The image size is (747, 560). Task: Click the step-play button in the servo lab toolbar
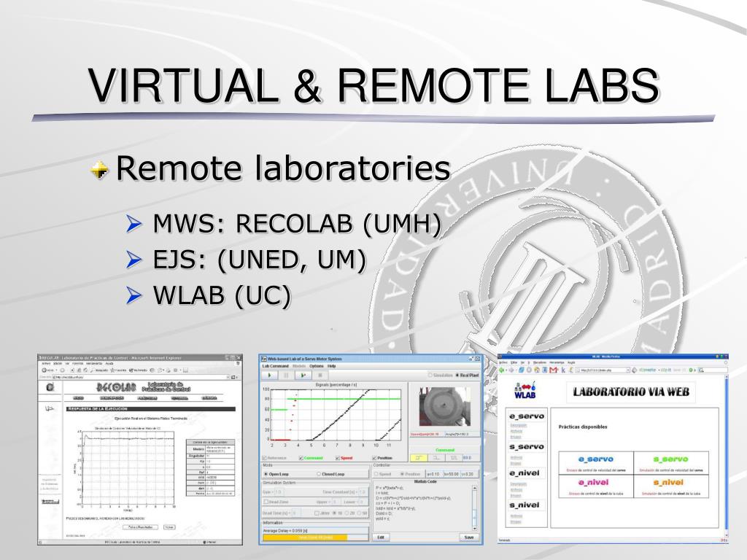[303, 376]
